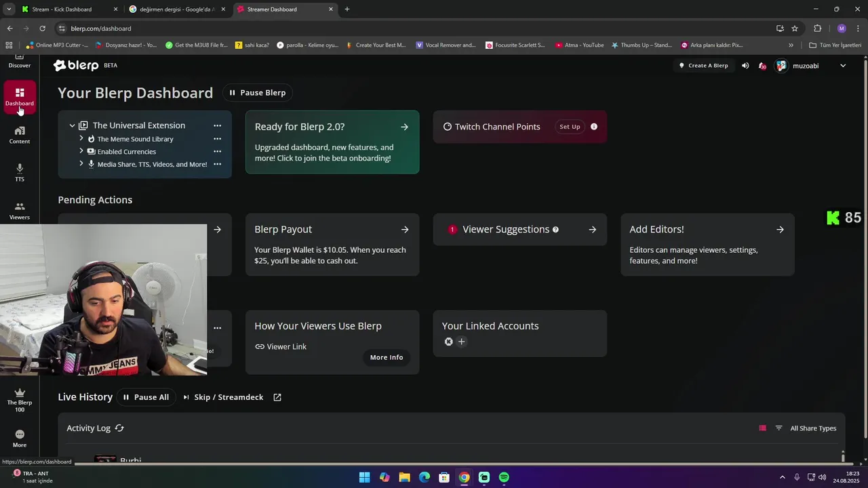Open Online MP3 Cutter bookmark

(57, 45)
